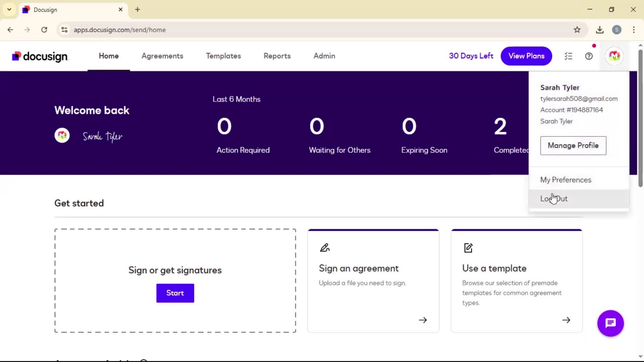The width and height of the screenshot is (644, 362).
Task: Go to the Home tab
Action: click(109, 56)
